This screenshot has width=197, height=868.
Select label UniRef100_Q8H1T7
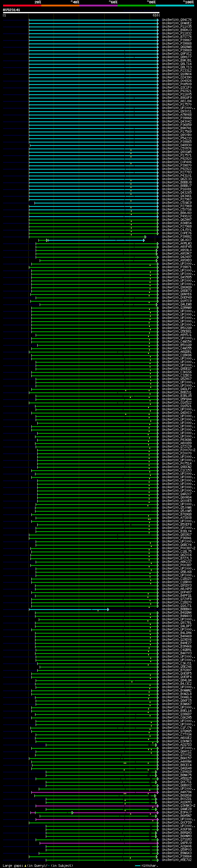(x=177, y=57)
